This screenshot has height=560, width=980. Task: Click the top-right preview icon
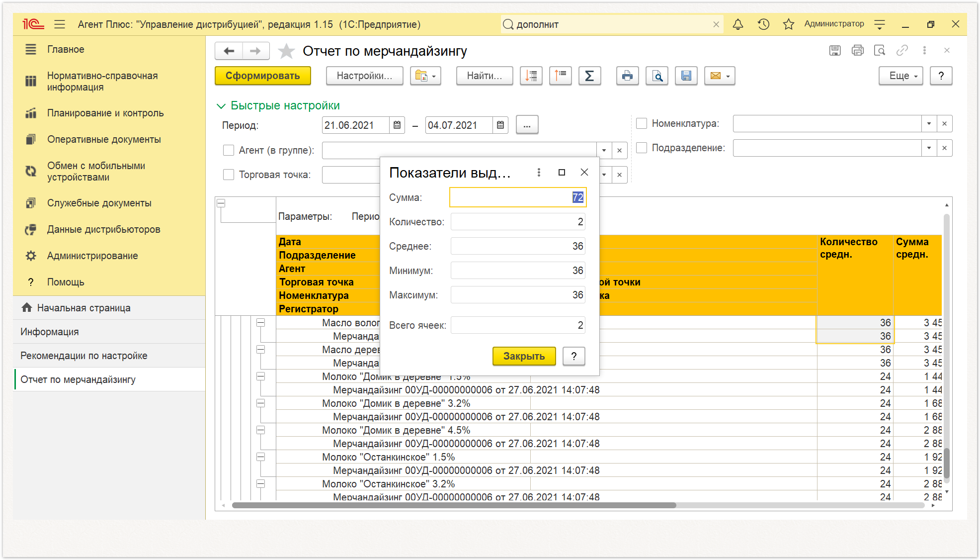(x=880, y=50)
